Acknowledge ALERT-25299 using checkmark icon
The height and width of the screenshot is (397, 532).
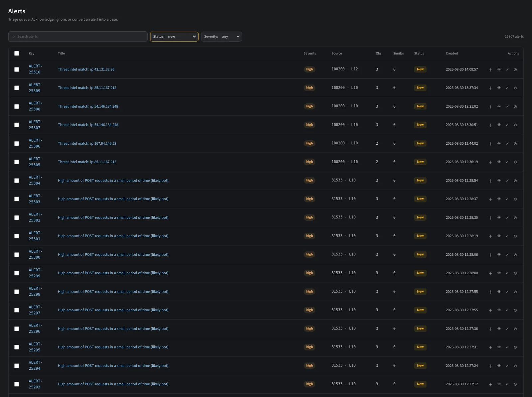click(507, 273)
